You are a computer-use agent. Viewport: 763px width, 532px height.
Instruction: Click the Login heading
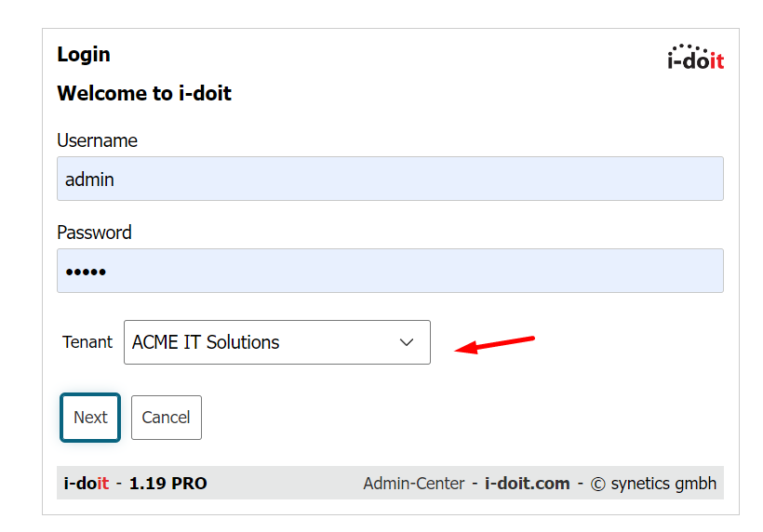(84, 55)
